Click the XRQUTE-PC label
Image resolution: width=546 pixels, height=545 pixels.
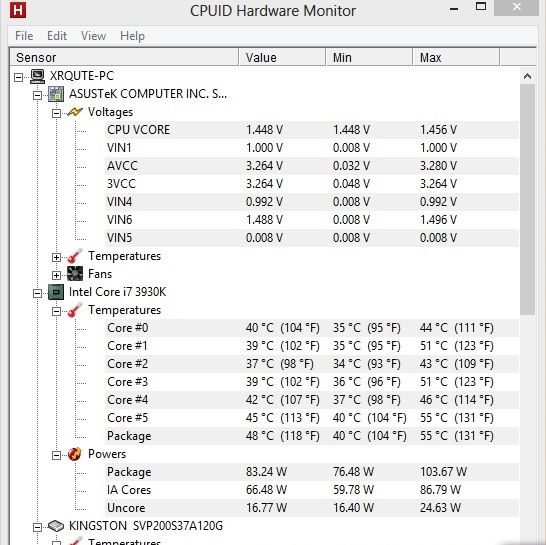point(82,76)
